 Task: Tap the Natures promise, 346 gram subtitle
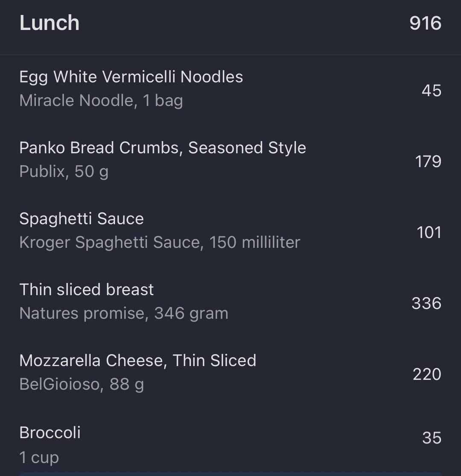[124, 313]
